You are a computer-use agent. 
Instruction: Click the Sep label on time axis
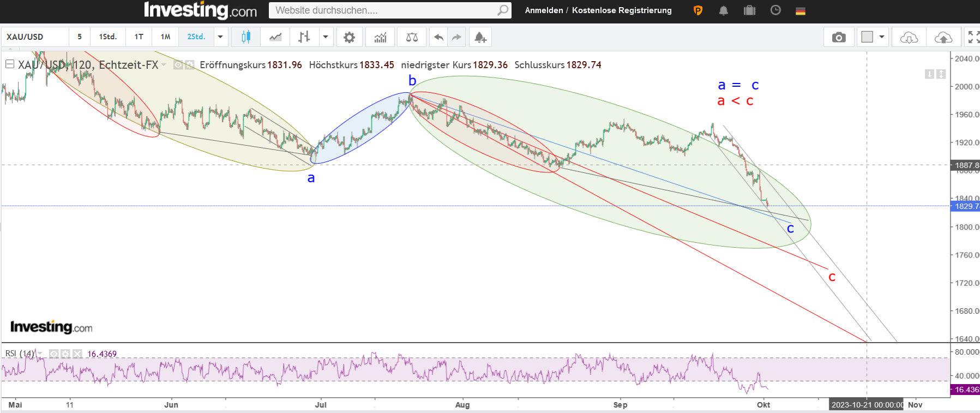(620, 405)
